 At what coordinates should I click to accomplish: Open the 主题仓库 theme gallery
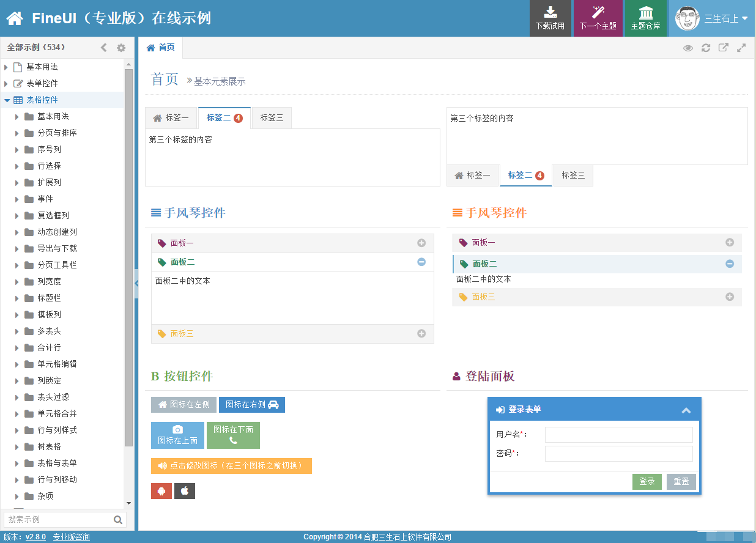click(x=645, y=18)
